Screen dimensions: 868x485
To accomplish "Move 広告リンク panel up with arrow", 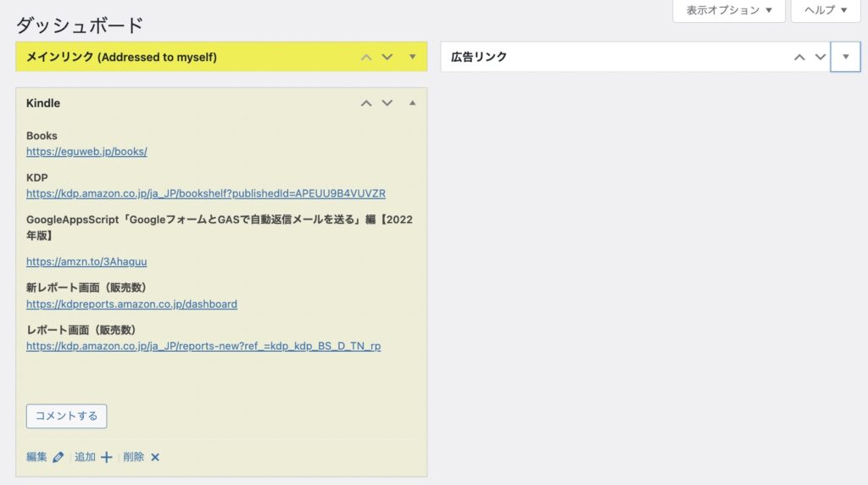I will point(799,57).
